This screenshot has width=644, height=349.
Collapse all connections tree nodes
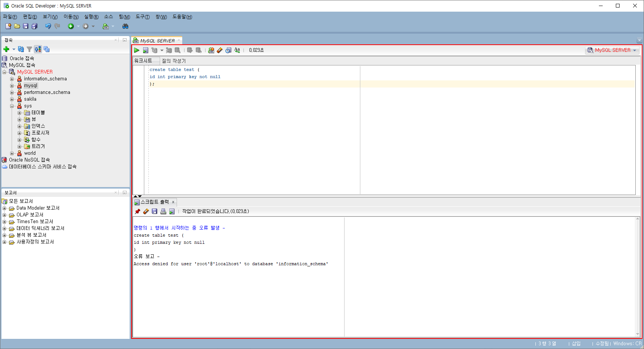click(x=47, y=49)
